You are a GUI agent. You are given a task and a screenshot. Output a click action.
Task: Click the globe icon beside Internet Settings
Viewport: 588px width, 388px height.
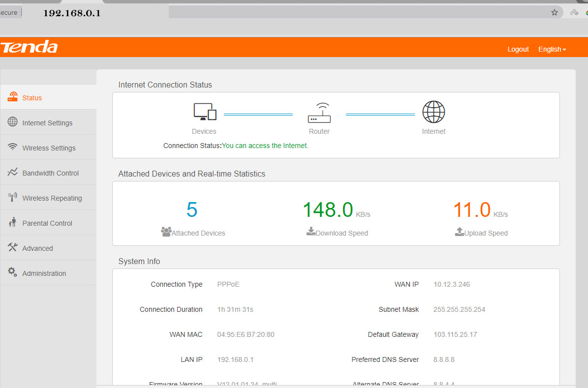[x=13, y=122]
